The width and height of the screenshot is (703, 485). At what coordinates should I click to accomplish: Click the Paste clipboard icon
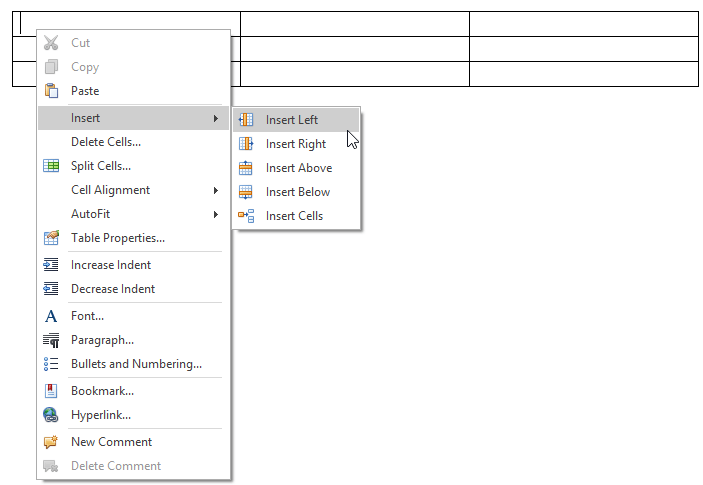coord(51,91)
